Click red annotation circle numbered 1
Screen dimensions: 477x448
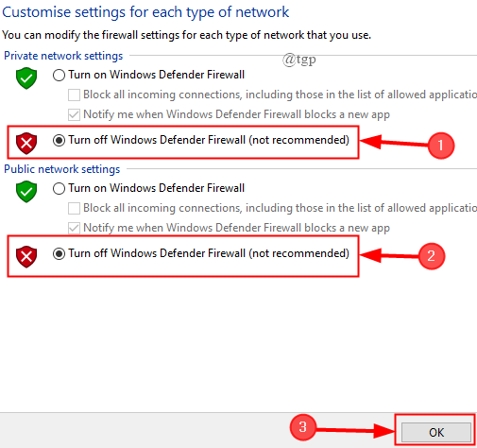441,146
